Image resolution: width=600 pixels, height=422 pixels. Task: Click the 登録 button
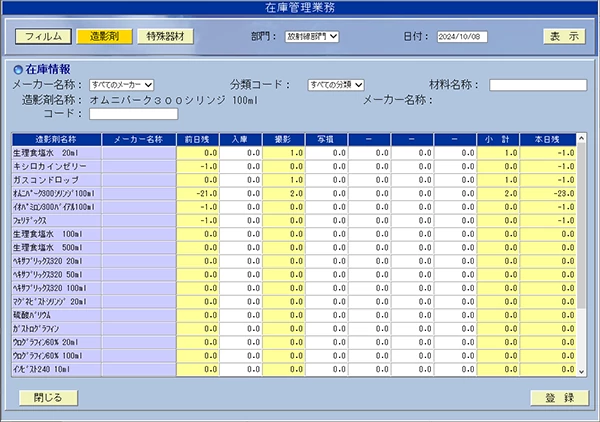click(559, 398)
